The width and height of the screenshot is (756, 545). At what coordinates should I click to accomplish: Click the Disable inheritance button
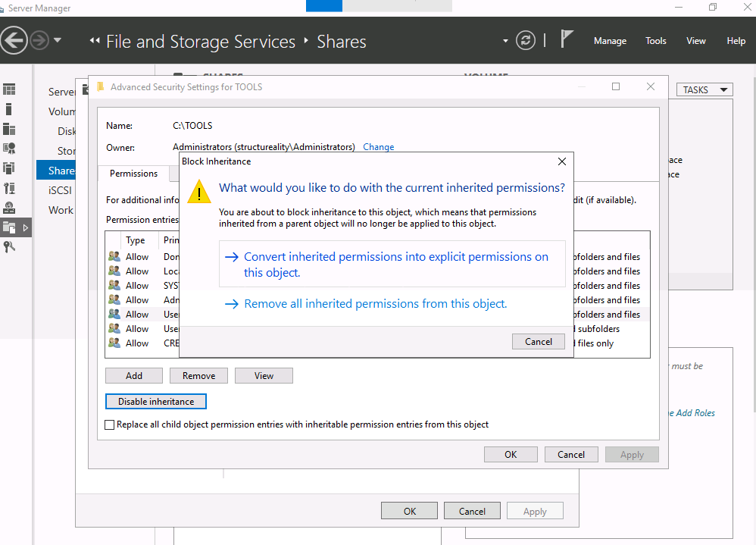pyautogui.click(x=156, y=402)
